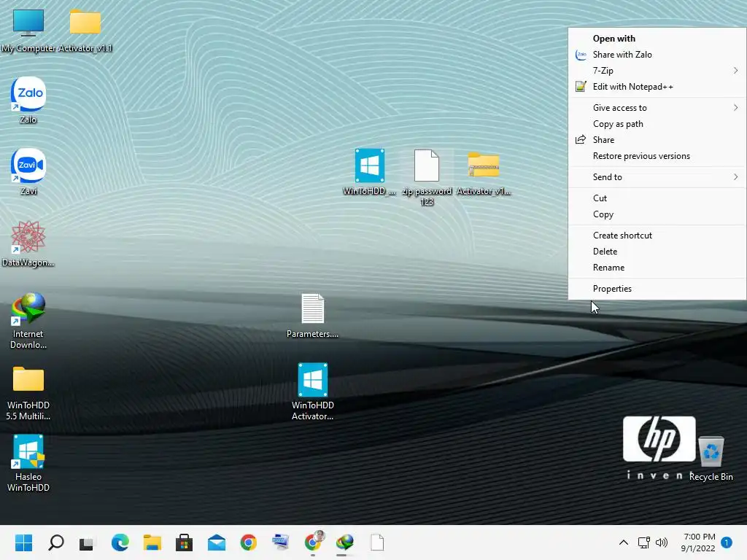The width and height of the screenshot is (747, 560).
Task: Choose 'Rename' in context menu
Action: pos(657,268)
